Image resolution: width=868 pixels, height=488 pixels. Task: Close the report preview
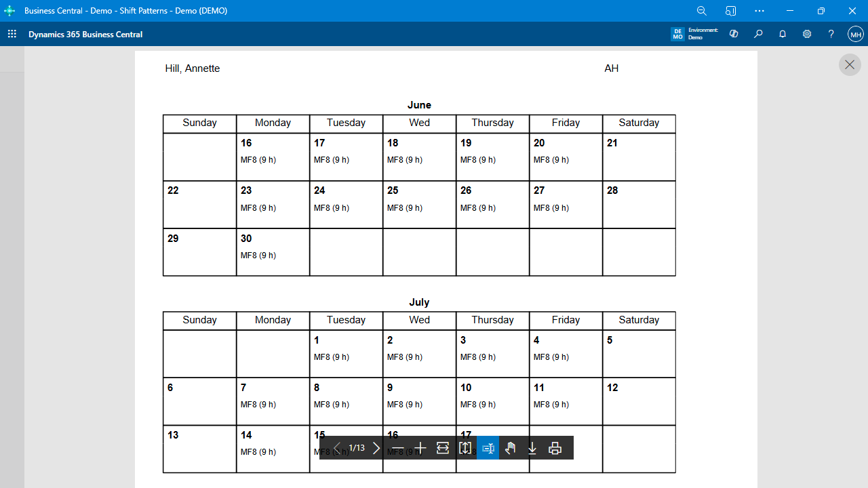click(x=850, y=65)
